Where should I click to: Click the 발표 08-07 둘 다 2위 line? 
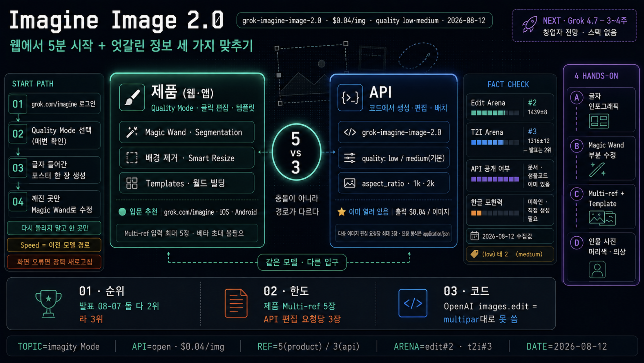(119, 306)
